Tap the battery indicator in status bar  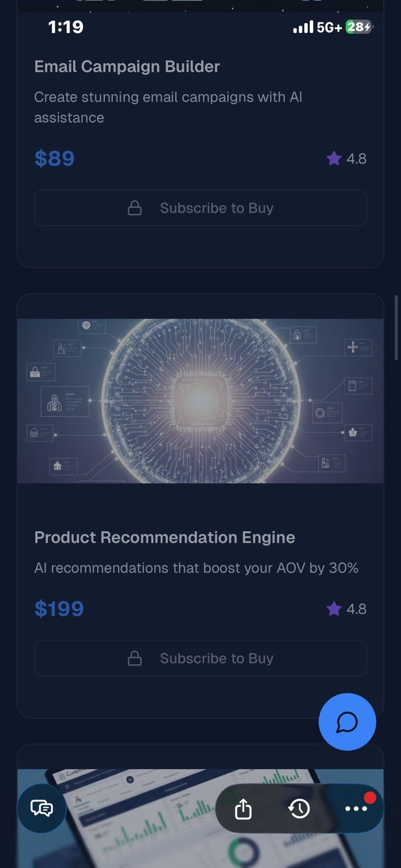(x=359, y=27)
